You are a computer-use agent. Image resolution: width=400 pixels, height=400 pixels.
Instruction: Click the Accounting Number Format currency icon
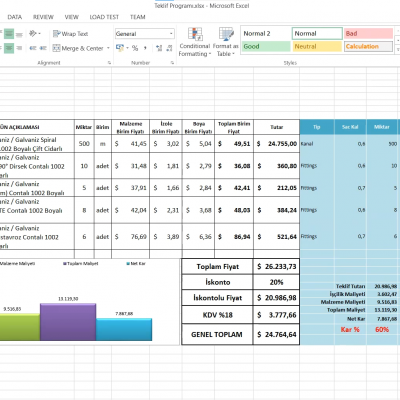[122, 48]
